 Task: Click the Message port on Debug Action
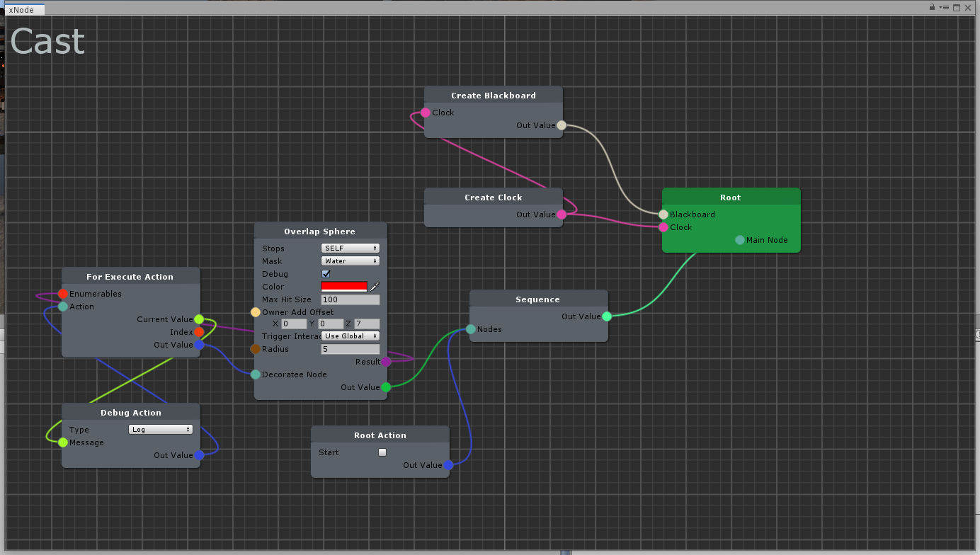[x=63, y=442]
